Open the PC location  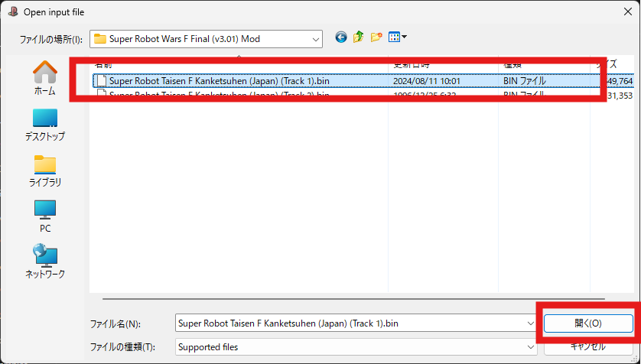point(45,216)
